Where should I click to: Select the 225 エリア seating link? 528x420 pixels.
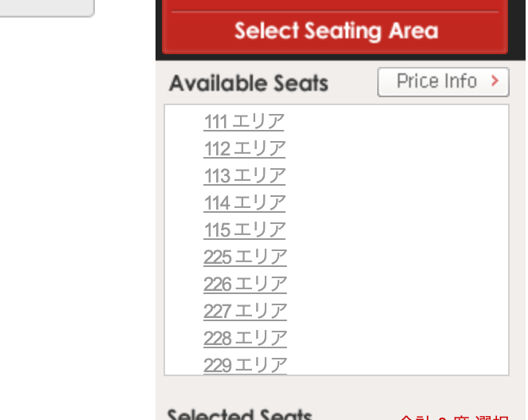245,257
